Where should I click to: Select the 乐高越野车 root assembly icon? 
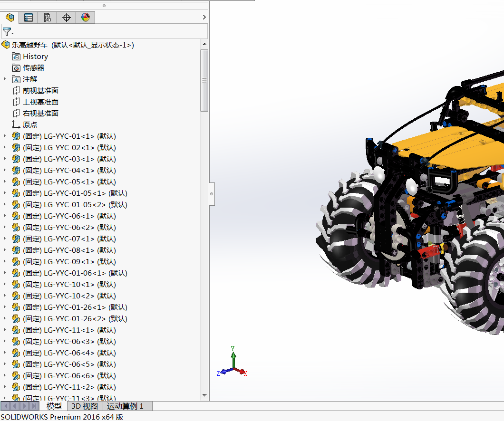tap(5, 45)
